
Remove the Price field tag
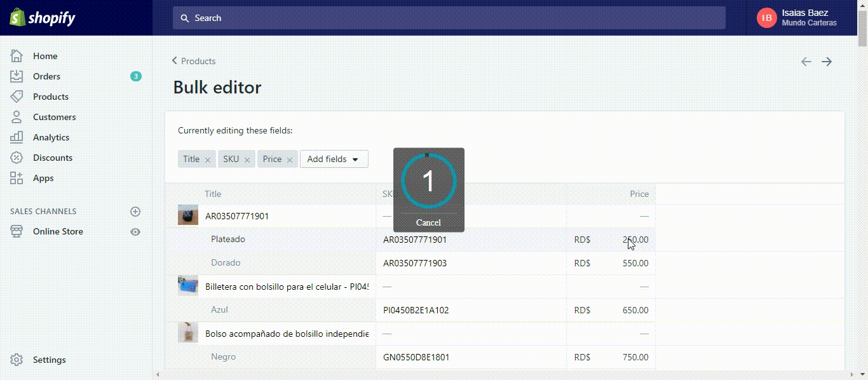tap(289, 160)
